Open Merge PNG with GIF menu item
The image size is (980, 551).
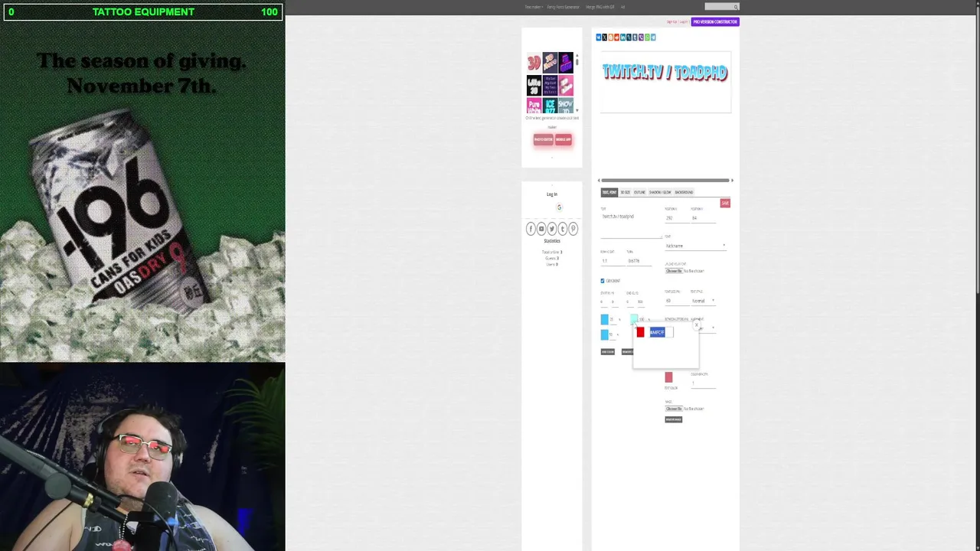pos(599,7)
